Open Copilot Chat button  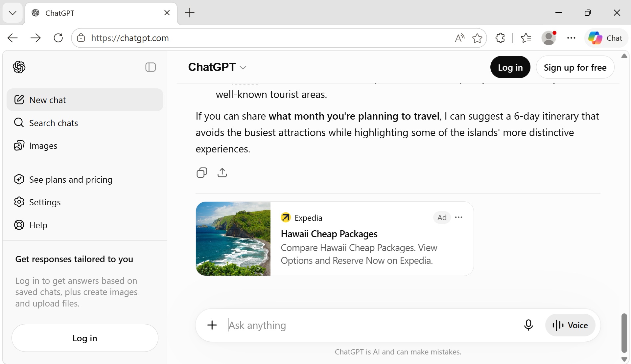click(605, 38)
